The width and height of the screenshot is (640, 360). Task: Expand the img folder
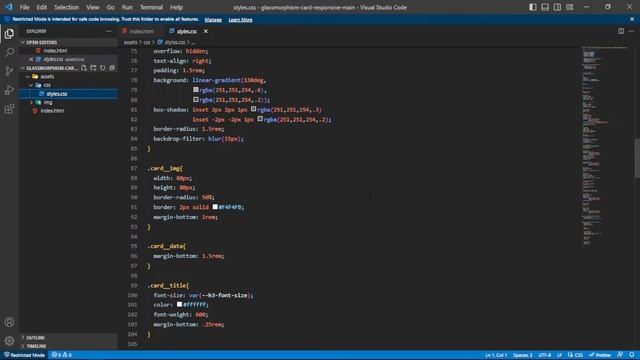31,102
